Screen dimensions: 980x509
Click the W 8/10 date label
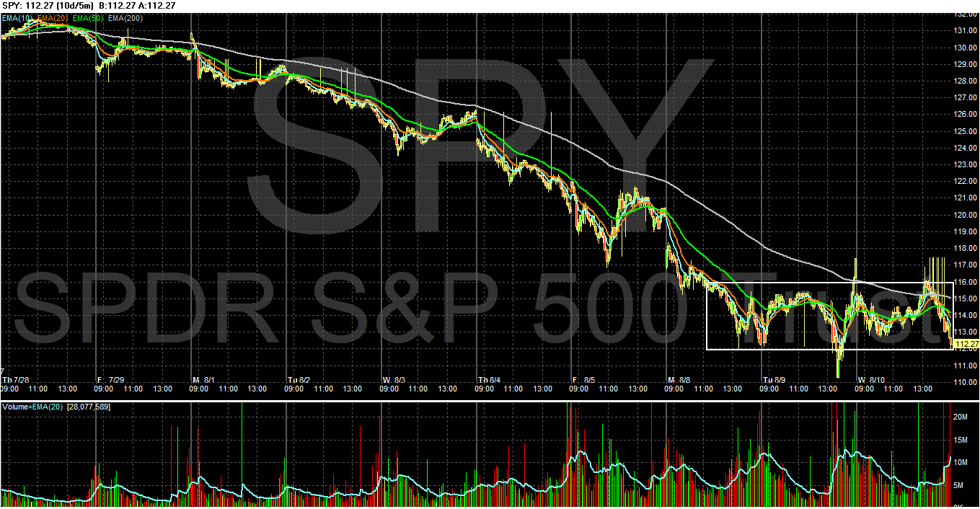coord(871,380)
